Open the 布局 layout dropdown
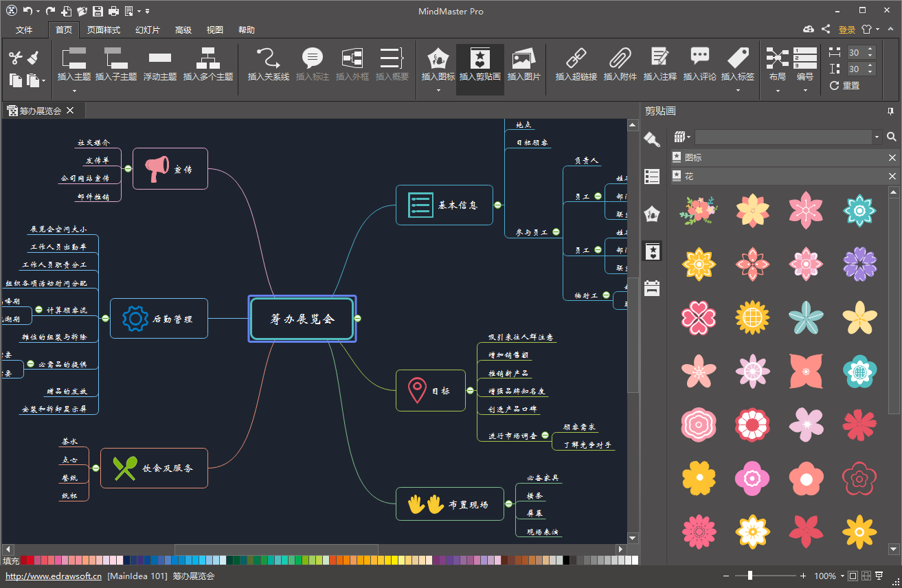Screen dimensions: 902x588 [x=777, y=90]
